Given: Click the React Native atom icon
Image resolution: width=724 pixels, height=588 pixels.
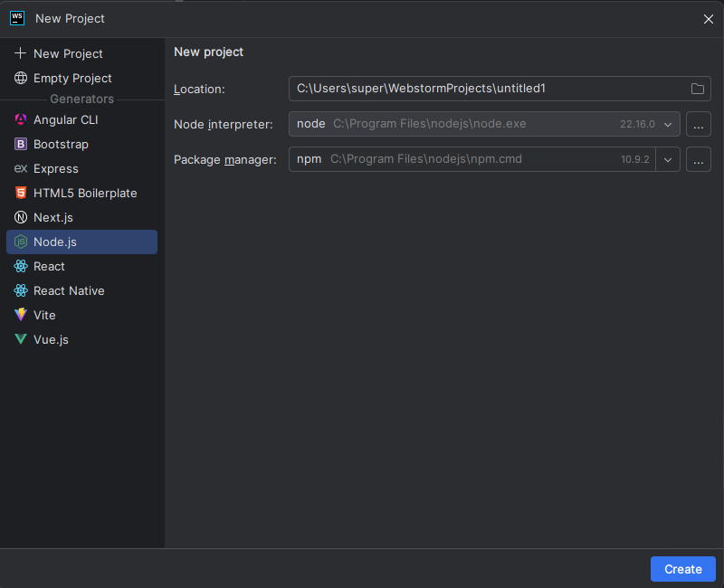Looking at the screenshot, I should pos(21,290).
